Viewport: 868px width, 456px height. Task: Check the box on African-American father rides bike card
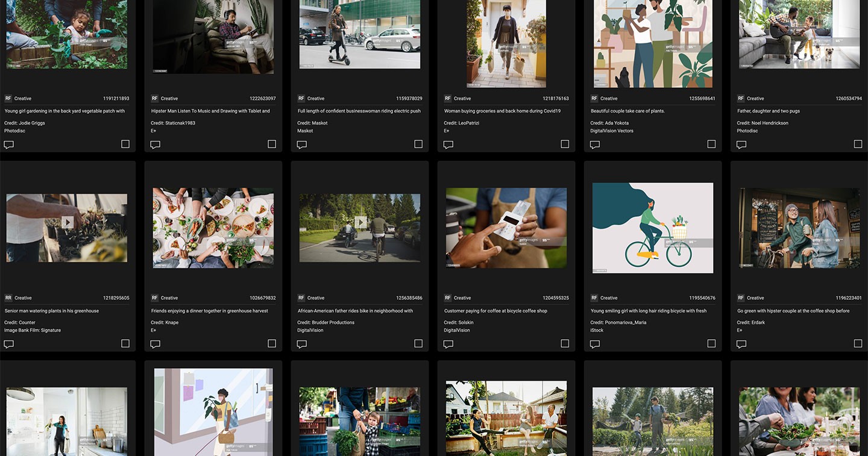(x=418, y=343)
